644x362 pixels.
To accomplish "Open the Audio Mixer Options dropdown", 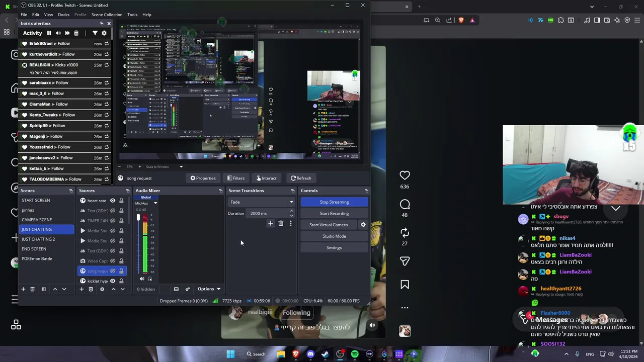I will (209, 289).
